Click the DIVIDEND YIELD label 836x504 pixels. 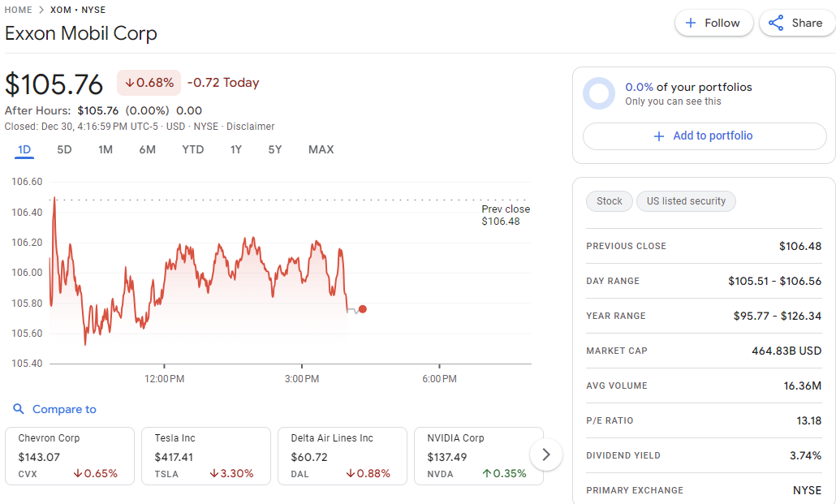[x=623, y=455]
